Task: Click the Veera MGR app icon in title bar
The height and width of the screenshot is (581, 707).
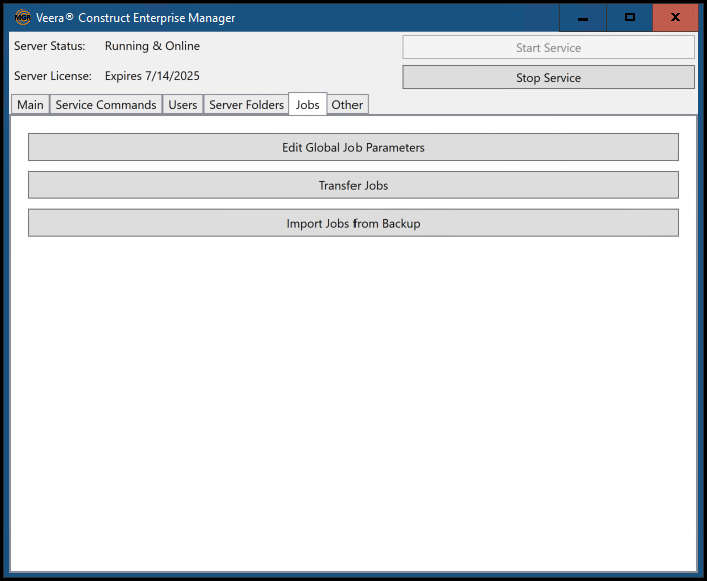Action: 23,18
